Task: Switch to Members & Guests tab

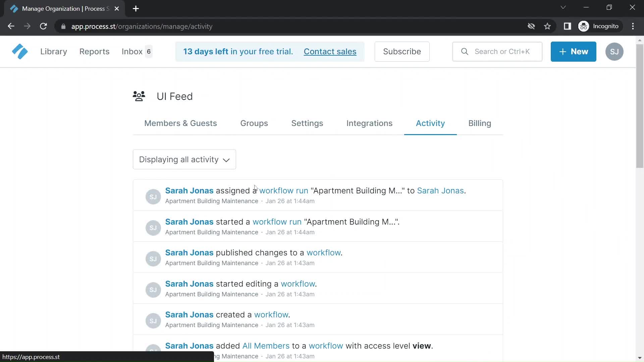Action: [x=180, y=123]
